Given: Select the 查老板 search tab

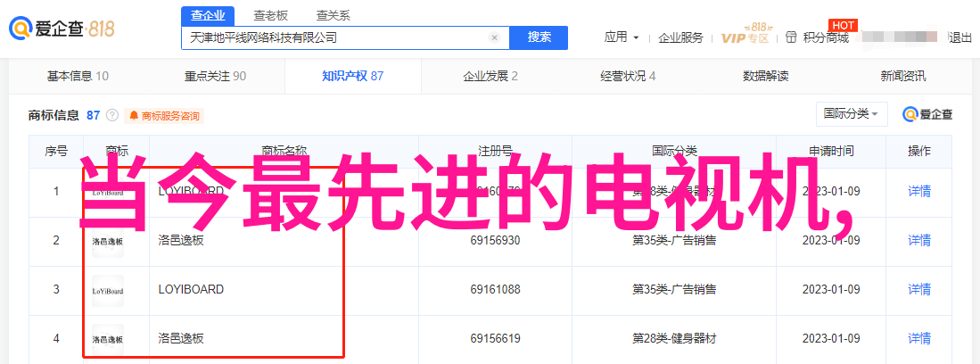Looking at the screenshot, I should 270,16.
